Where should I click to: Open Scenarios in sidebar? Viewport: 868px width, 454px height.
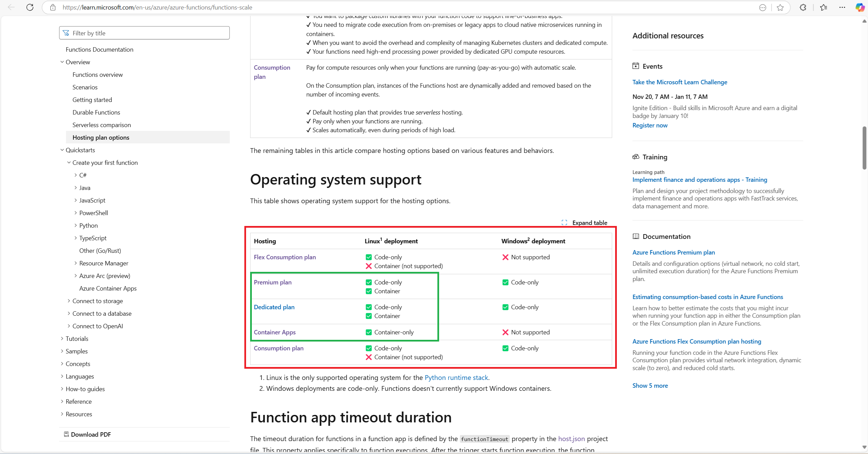pos(85,87)
